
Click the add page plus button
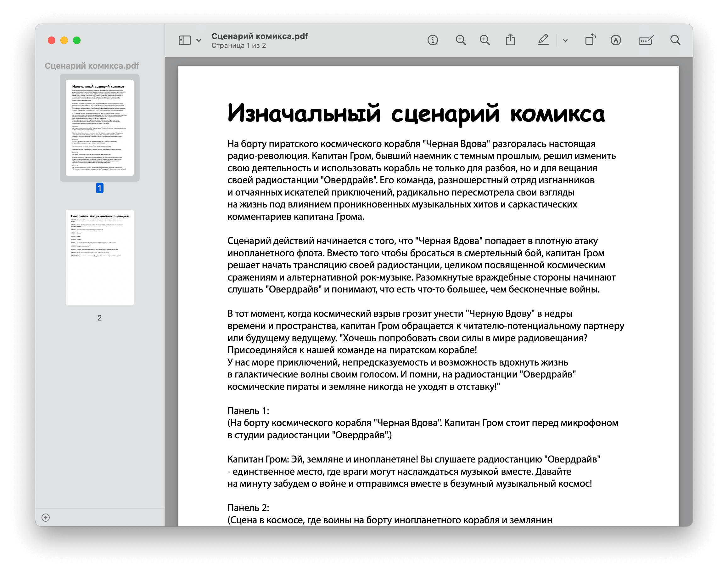[x=46, y=517]
